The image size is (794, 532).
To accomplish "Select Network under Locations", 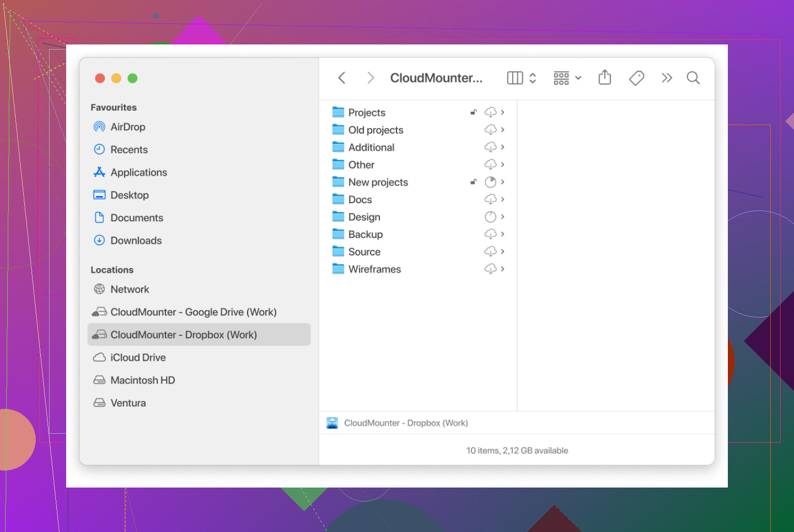I will [x=199, y=289].
